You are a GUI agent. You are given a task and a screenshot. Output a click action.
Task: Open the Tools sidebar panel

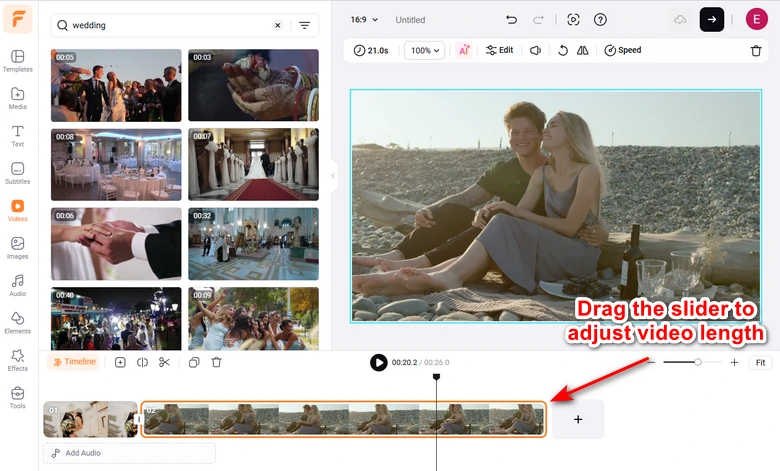click(x=17, y=397)
